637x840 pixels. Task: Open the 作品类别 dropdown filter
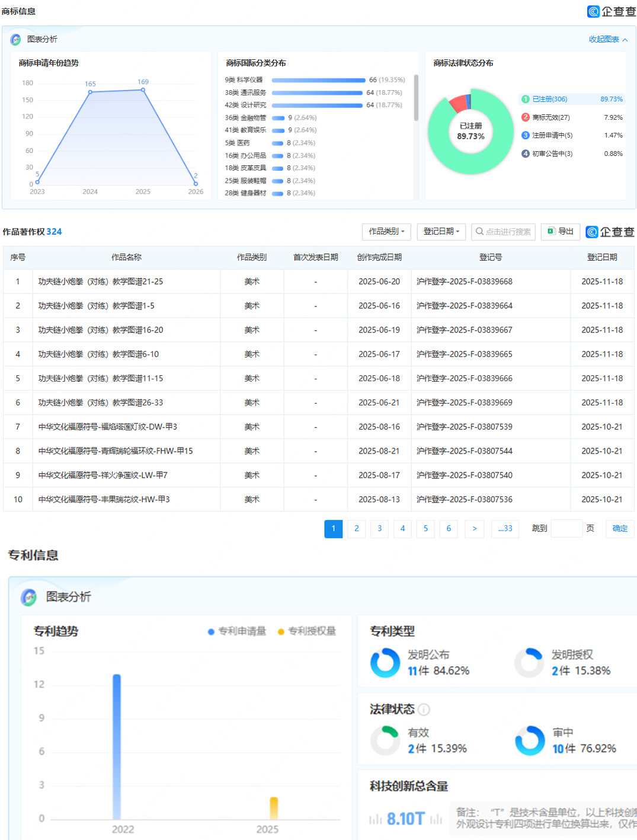(x=386, y=232)
